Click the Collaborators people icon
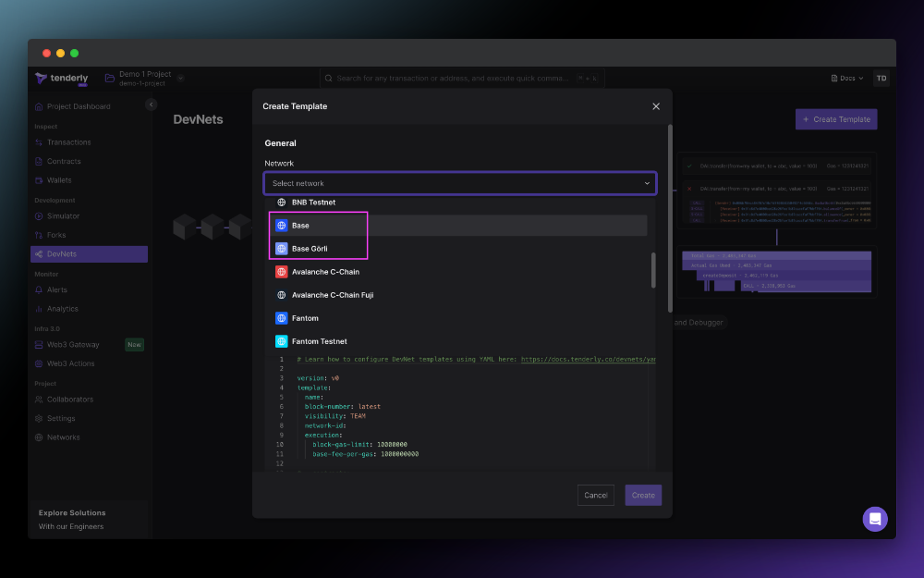This screenshot has width=924, height=578. (39, 400)
